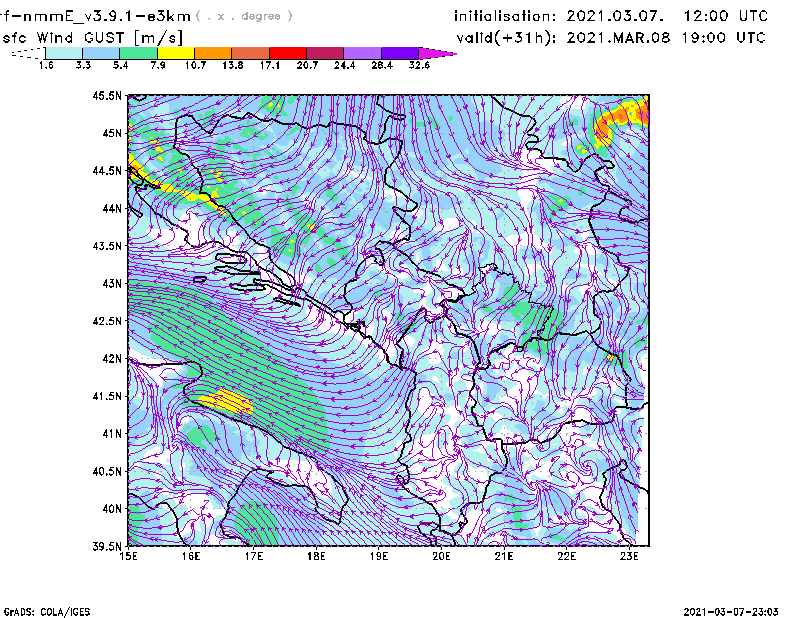Click the legend value 24.4
800x618 pixels.
click(x=344, y=65)
